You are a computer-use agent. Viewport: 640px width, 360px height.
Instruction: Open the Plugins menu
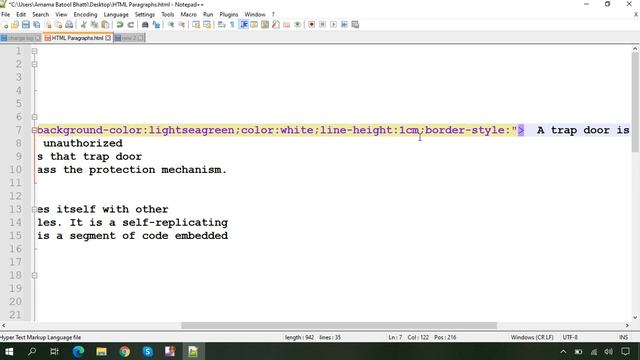click(229, 14)
